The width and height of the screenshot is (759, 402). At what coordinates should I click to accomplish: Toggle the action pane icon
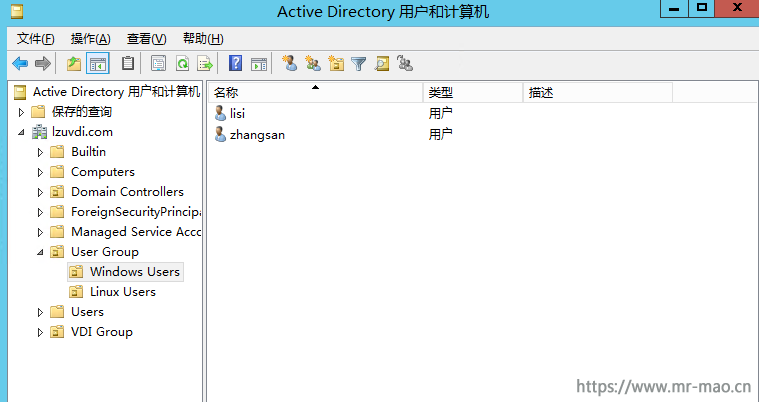[259, 63]
